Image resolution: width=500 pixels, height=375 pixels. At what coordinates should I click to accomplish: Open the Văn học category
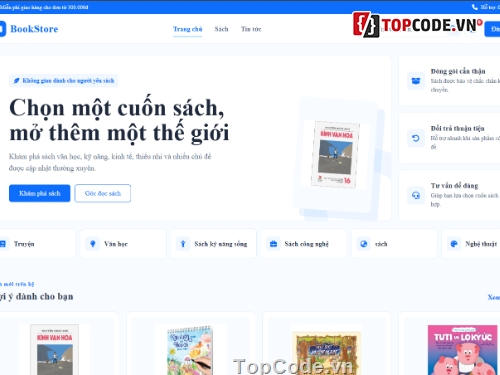[123, 244]
